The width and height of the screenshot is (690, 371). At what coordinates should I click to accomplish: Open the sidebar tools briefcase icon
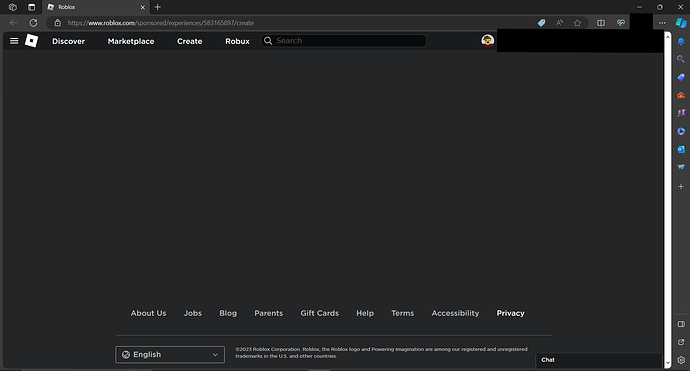point(681,95)
